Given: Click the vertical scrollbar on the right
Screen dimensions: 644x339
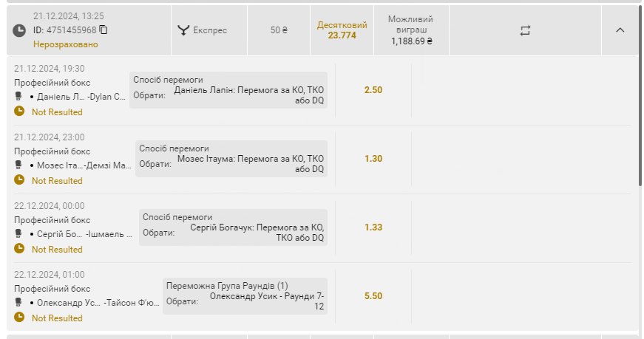Looking at the screenshot, I should (x=640, y=95).
